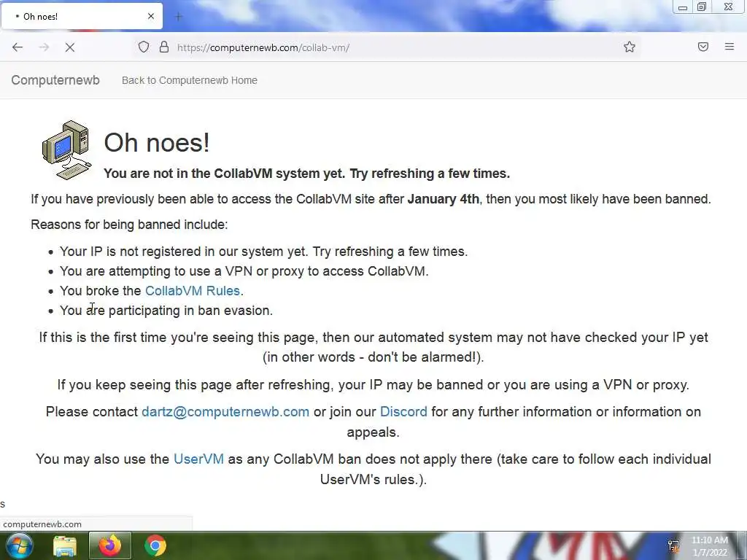Bookmark this page with the star icon
Viewport: 747px width, 560px height.
click(x=630, y=47)
